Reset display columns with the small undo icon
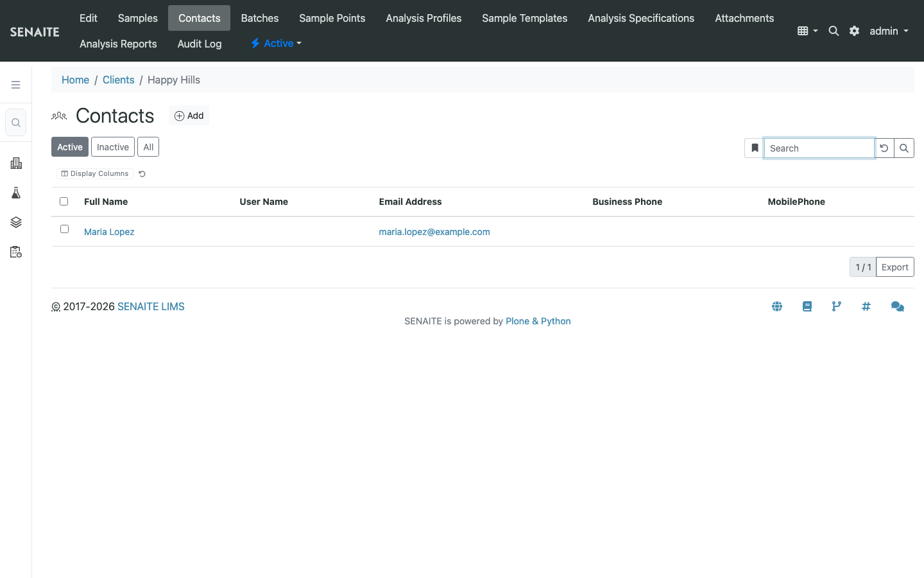924x578 pixels. (x=142, y=174)
